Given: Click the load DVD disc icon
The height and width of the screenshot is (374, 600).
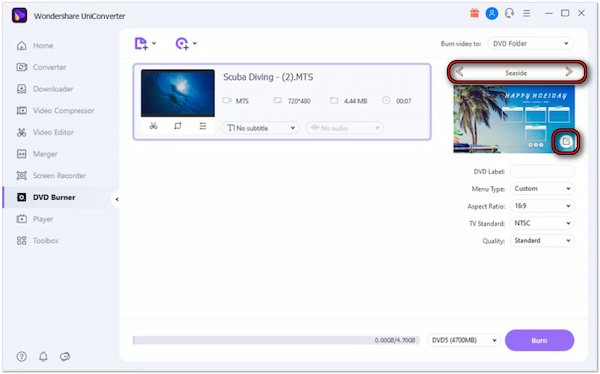Looking at the screenshot, I should [x=182, y=44].
